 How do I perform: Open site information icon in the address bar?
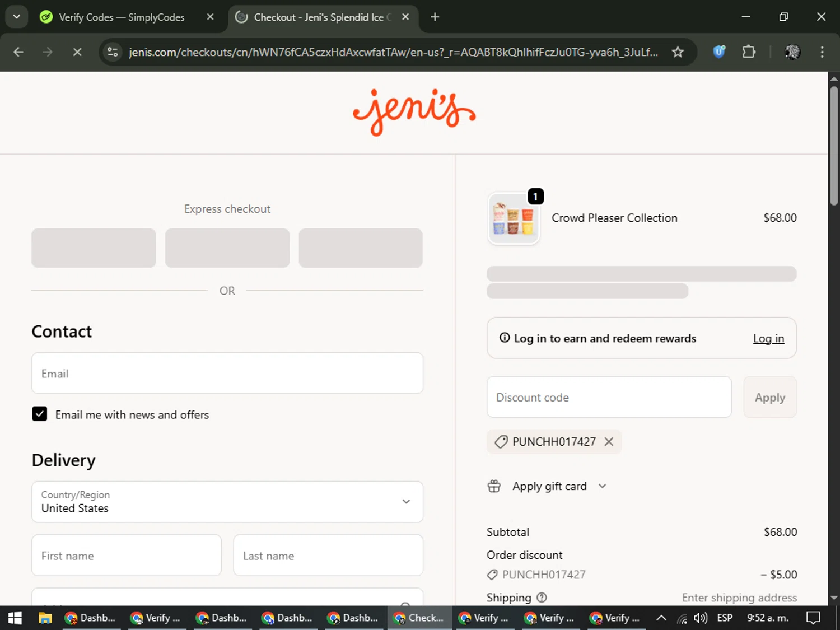pyautogui.click(x=113, y=52)
